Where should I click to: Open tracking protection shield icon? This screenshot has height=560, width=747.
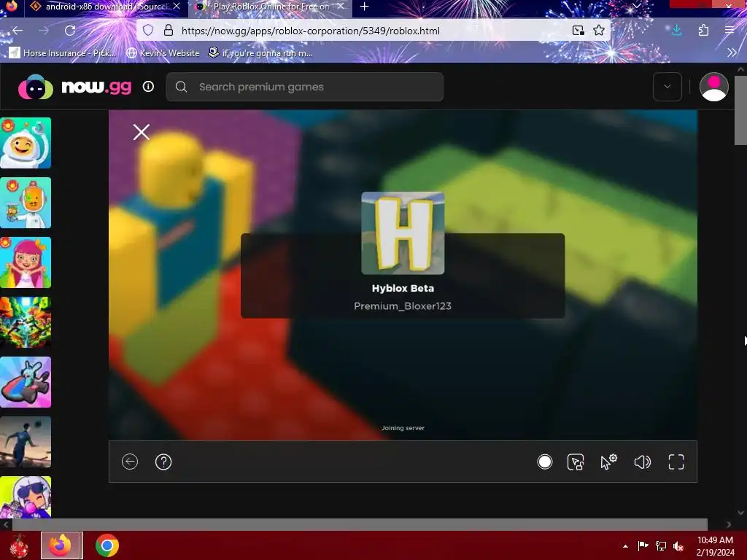click(x=148, y=31)
